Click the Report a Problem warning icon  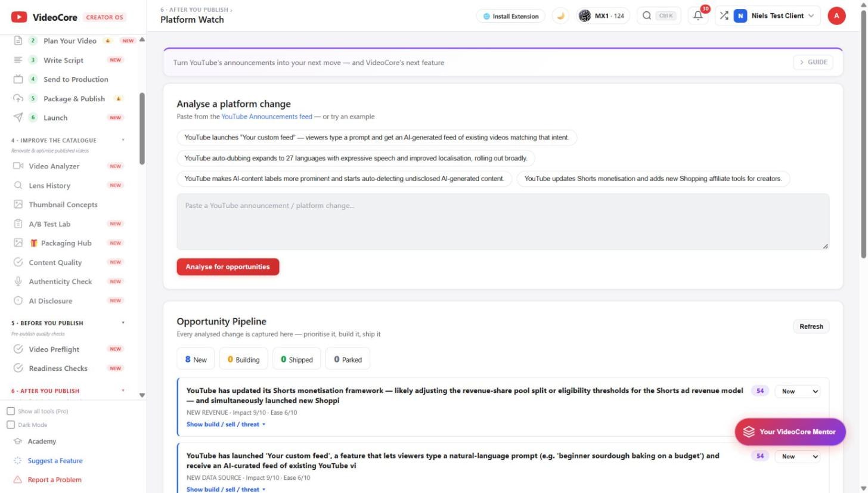(17, 480)
